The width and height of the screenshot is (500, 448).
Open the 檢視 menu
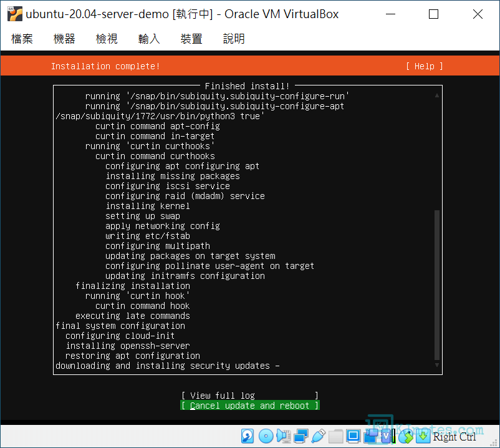(107, 39)
